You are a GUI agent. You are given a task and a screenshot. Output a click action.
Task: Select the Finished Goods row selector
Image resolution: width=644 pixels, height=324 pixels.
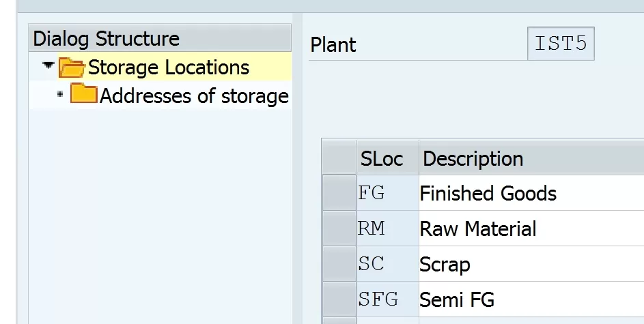[339, 193]
